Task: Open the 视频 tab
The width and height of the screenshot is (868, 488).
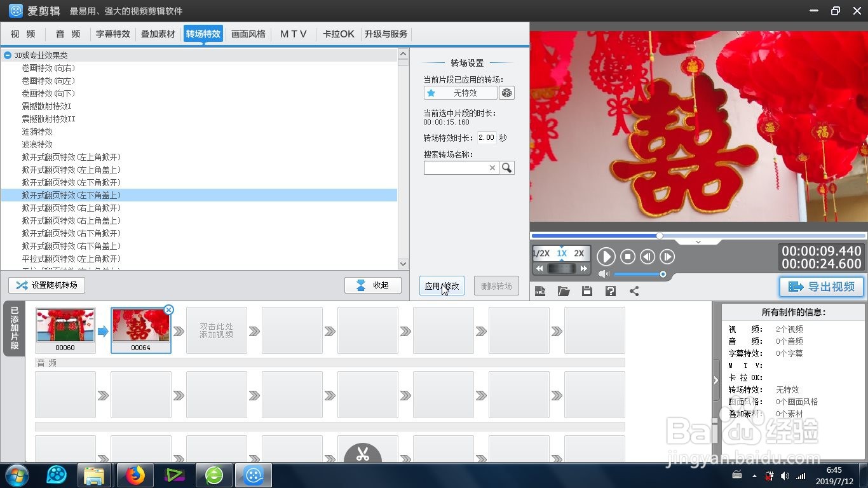Action: (23, 34)
